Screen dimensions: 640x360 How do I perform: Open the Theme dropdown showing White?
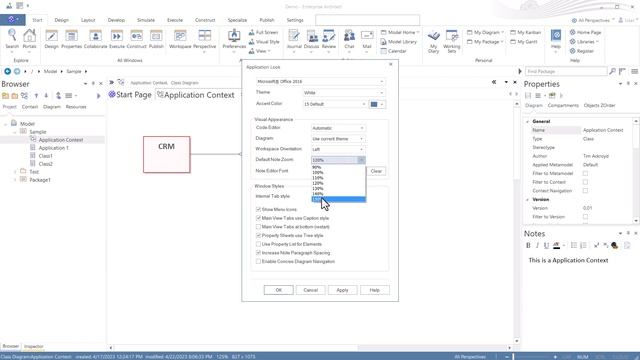click(x=344, y=93)
